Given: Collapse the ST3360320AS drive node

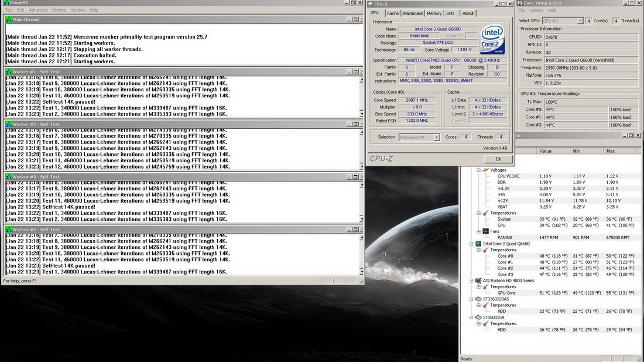Looking at the screenshot, I should pos(471,299).
